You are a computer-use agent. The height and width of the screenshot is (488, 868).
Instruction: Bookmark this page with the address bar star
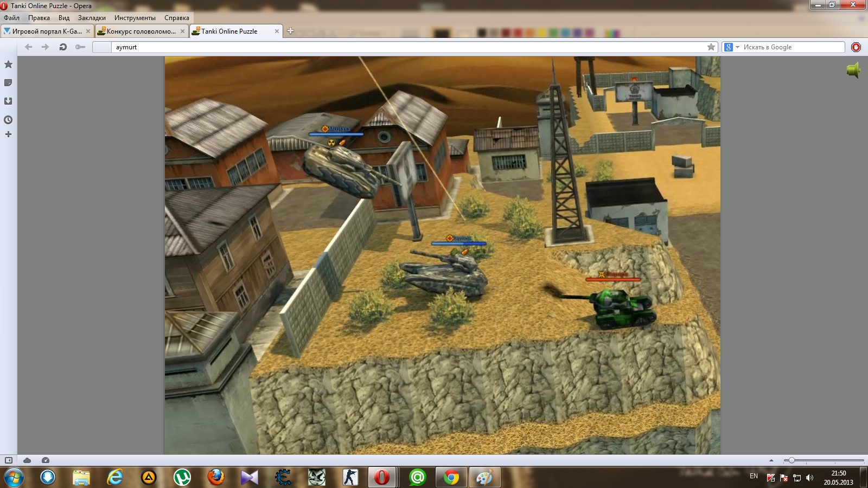click(x=711, y=47)
